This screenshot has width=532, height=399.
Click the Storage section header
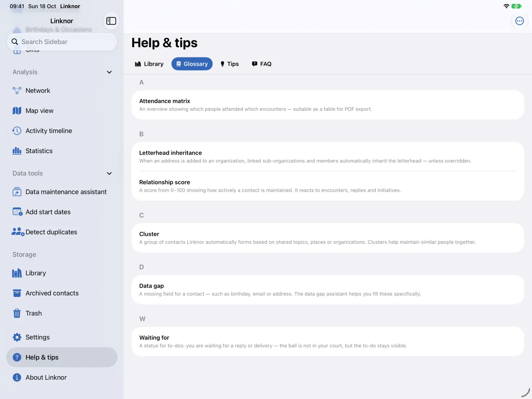(24, 255)
